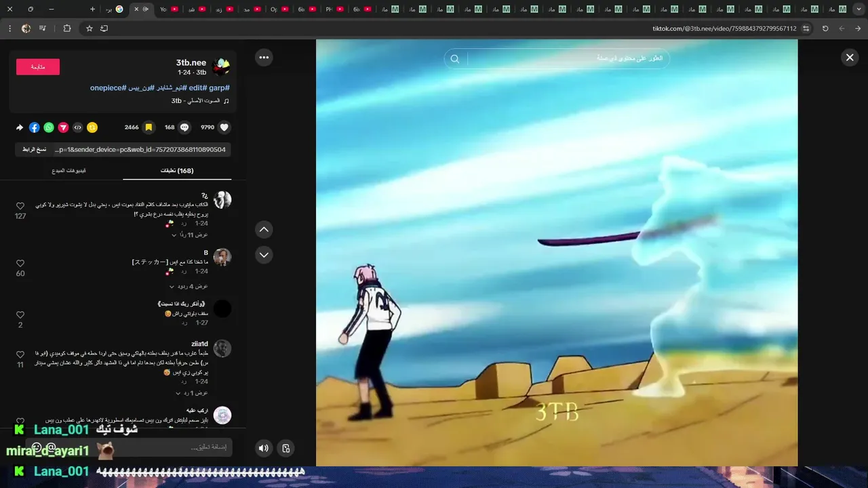This screenshot has height=488, width=868.
Task: Open the install or share page icon
Action: (104, 28)
